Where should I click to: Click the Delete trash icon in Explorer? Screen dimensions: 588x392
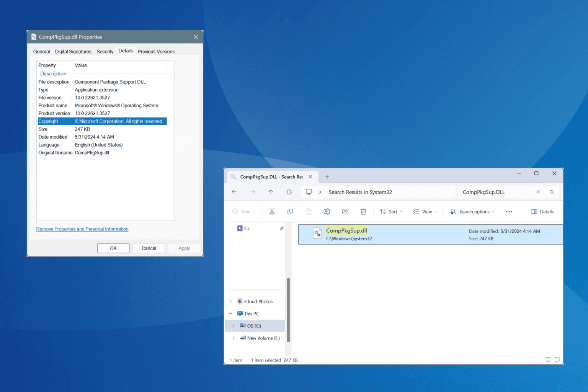click(x=363, y=212)
